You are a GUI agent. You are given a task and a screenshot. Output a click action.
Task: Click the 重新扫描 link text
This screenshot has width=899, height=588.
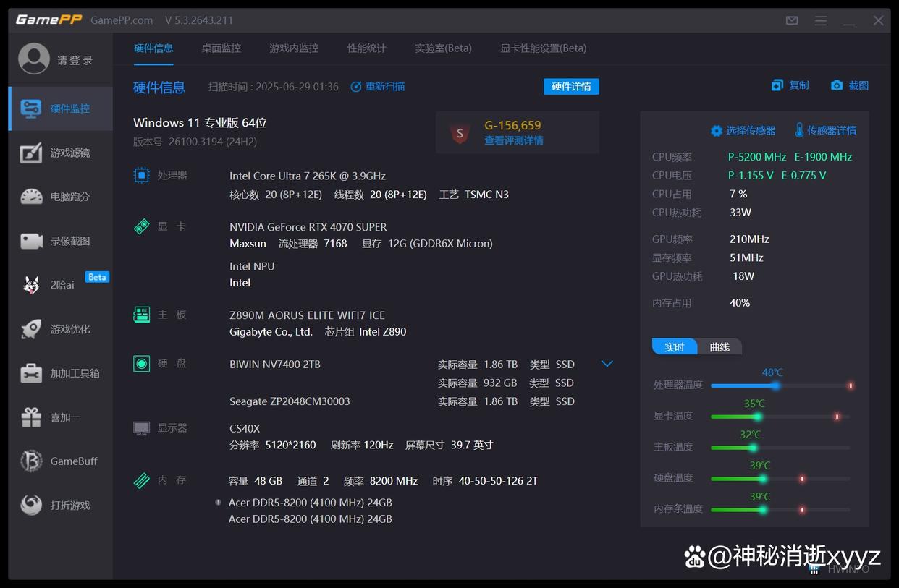[x=385, y=87]
